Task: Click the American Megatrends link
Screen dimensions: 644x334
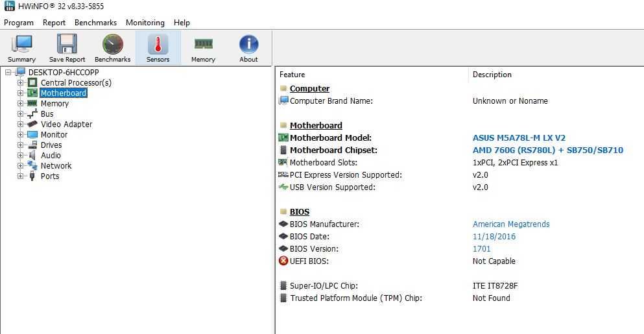Action: 511,224
